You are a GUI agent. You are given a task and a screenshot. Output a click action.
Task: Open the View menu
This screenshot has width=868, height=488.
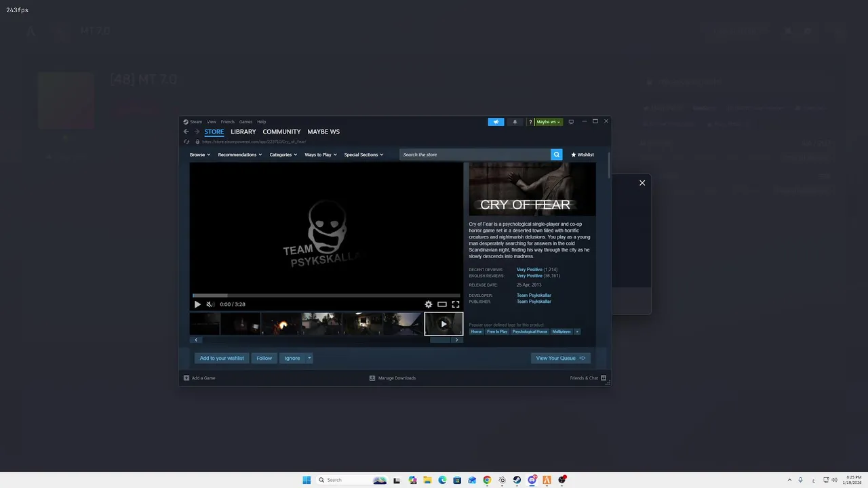click(x=212, y=122)
